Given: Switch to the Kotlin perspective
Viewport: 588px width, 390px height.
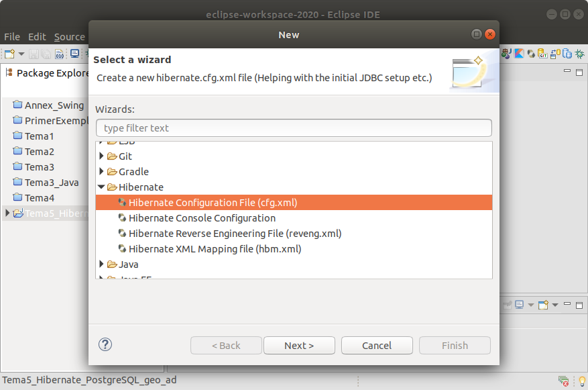Looking at the screenshot, I should 519,54.
